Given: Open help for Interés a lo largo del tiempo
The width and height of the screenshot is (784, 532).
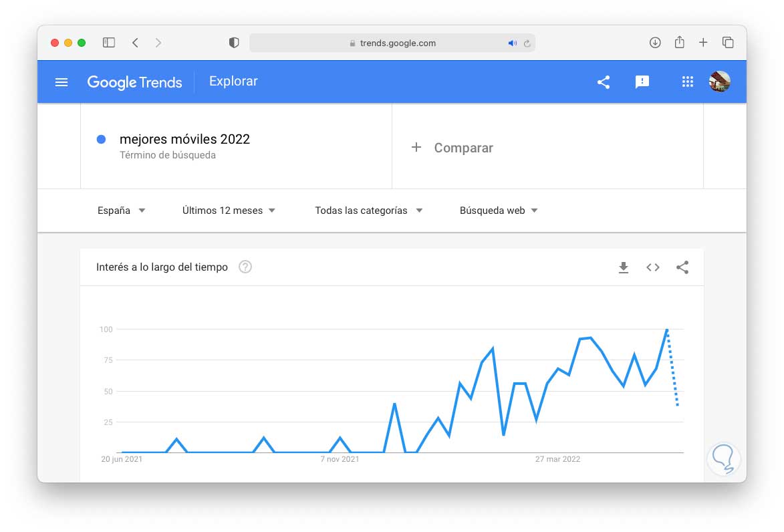Looking at the screenshot, I should pyautogui.click(x=245, y=267).
